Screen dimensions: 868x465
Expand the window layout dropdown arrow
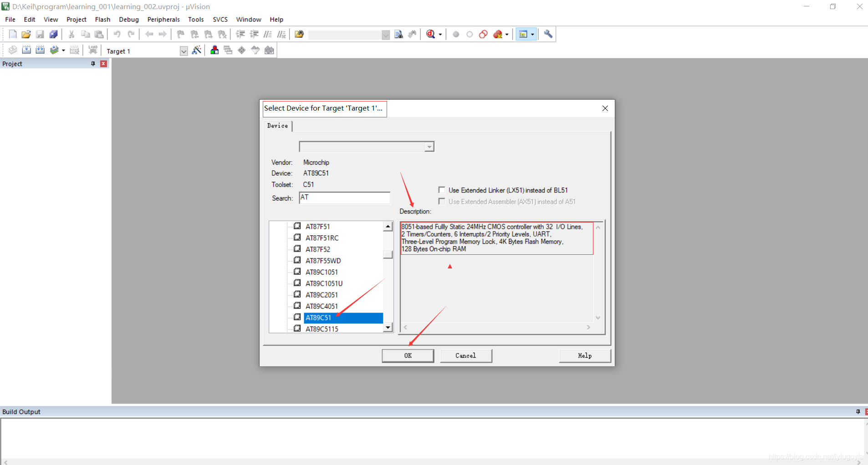(532, 35)
